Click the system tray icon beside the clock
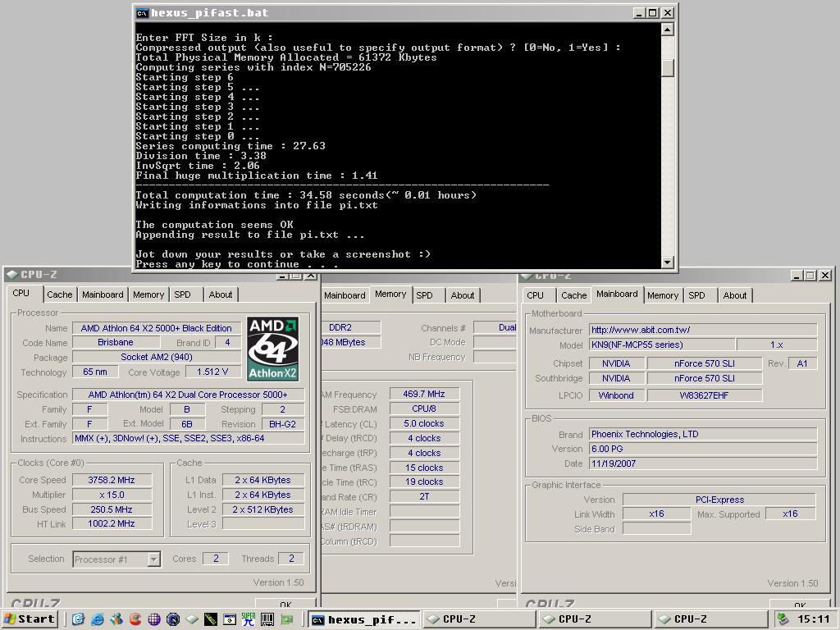840x630 pixels. point(783,619)
